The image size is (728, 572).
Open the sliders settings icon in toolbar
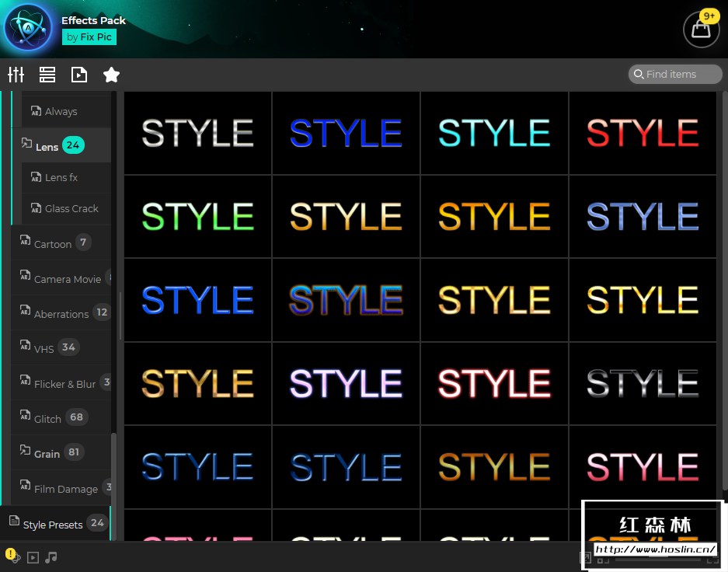[x=16, y=75]
